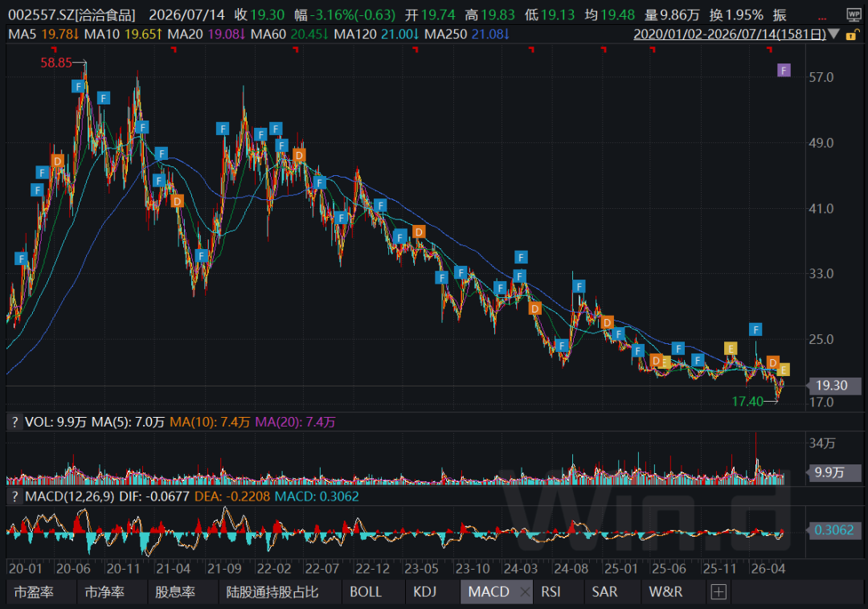Click the F marker at the 24-08 price low
This screenshot has height=609, width=868.
pyautogui.click(x=562, y=345)
